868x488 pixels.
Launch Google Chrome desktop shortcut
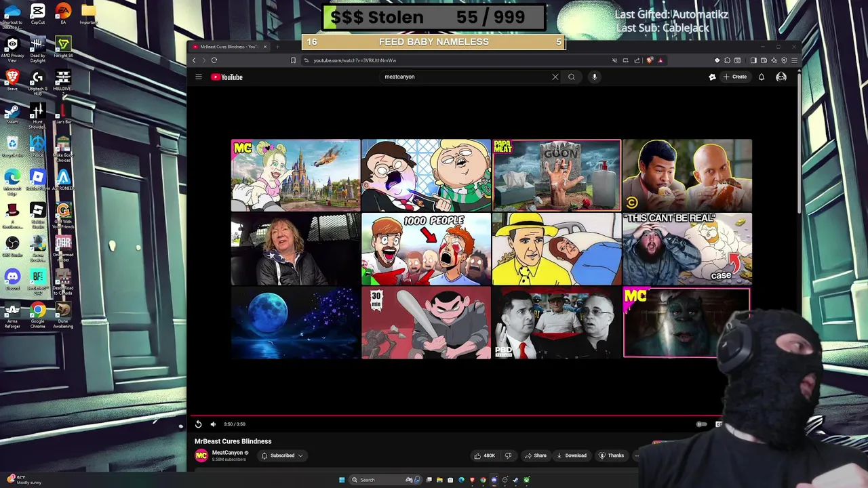38,315
